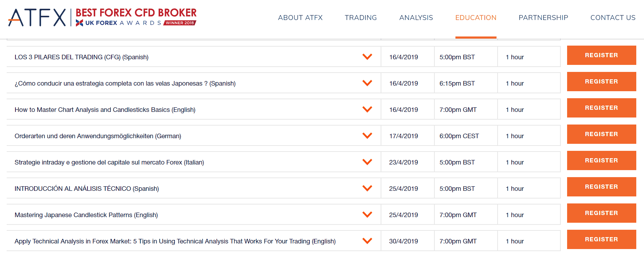Click time 5:00pm BST in LOS 3 PILARES row
This screenshot has height=255, width=644.
click(457, 57)
